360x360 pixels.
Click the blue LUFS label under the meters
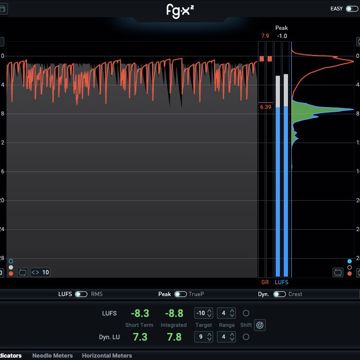click(282, 282)
